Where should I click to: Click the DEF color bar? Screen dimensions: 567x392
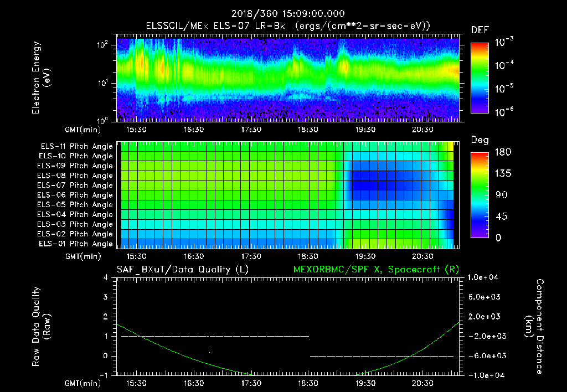(x=480, y=78)
